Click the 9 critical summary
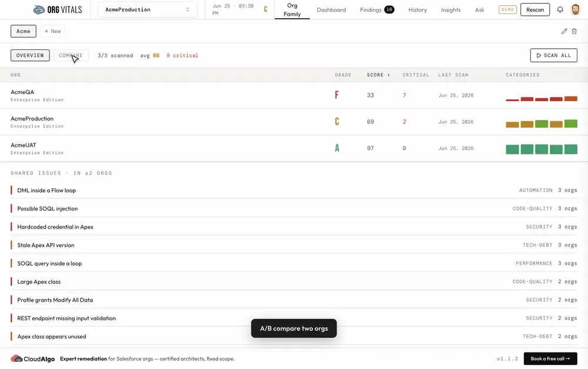588x369 pixels. pos(182,55)
